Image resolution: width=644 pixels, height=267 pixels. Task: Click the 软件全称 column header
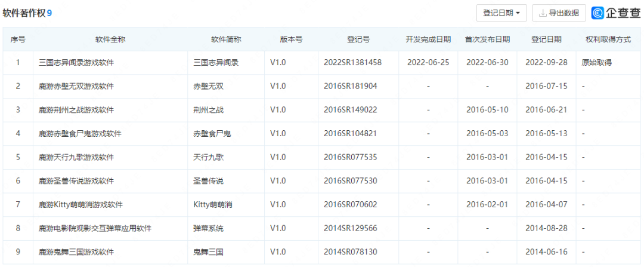[x=110, y=39]
